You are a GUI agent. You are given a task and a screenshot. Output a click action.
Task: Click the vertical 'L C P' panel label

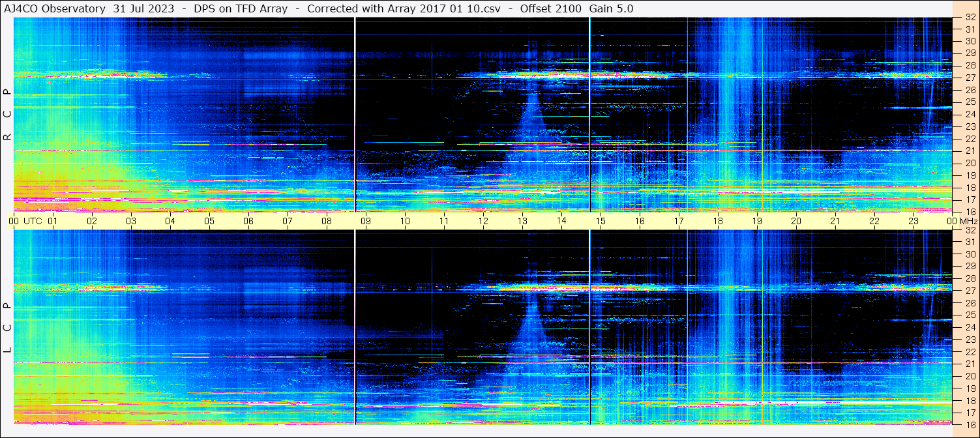coord(7,328)
